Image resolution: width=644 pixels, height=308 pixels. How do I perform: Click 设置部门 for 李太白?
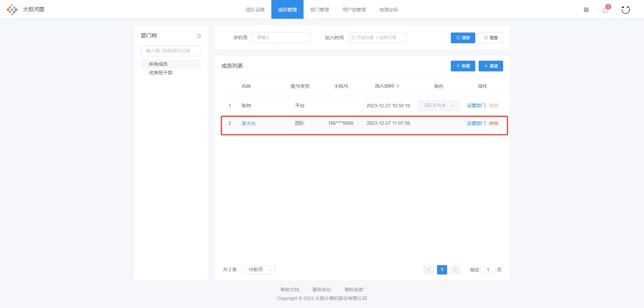pyautogui.click(x=476, y=123)
